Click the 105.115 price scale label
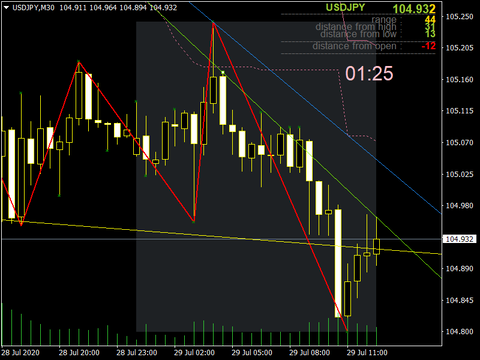 point(460,111)
